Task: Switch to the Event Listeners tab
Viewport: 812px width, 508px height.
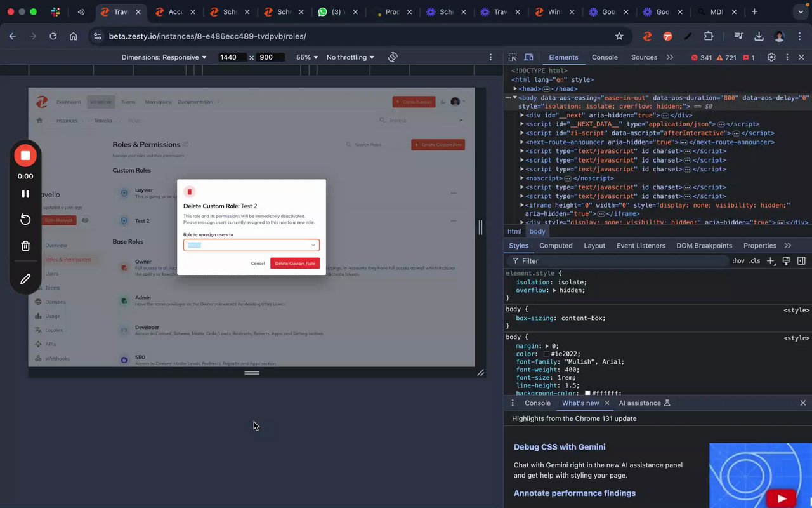Action: (x=641, y=246)
